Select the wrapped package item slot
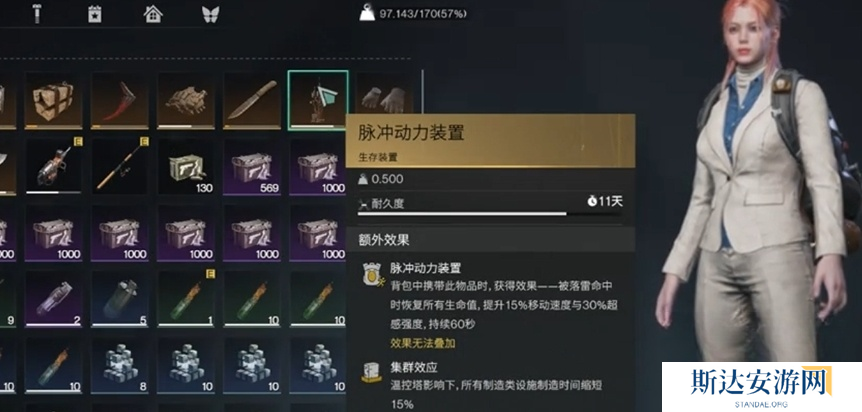The width and height of the screenshot is (862, 412). click(53, 100)
